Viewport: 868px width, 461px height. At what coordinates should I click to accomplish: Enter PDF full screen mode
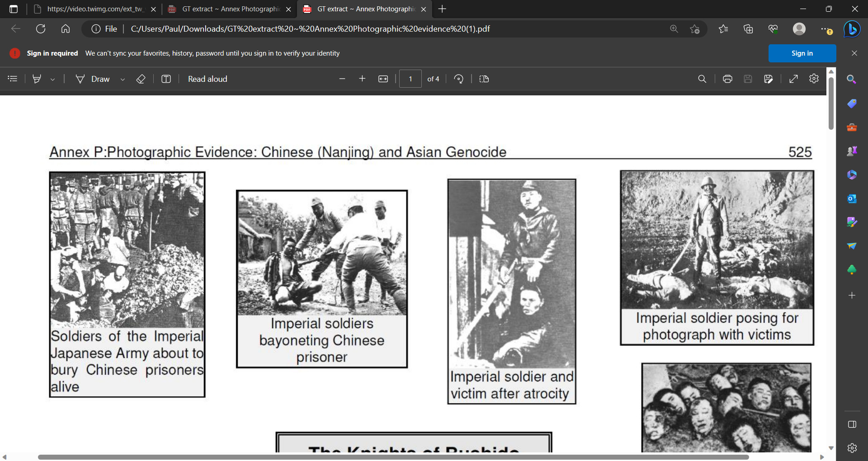coord(793,79)
